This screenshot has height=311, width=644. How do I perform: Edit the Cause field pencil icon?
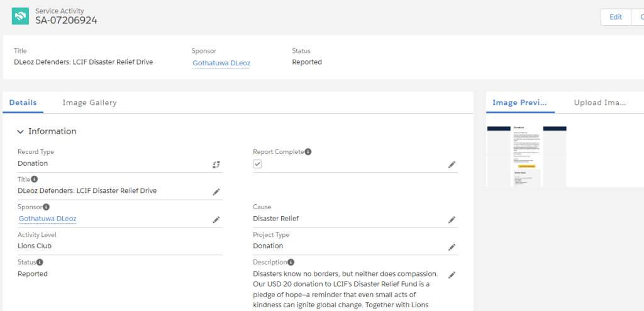click(x=452, y=220)
